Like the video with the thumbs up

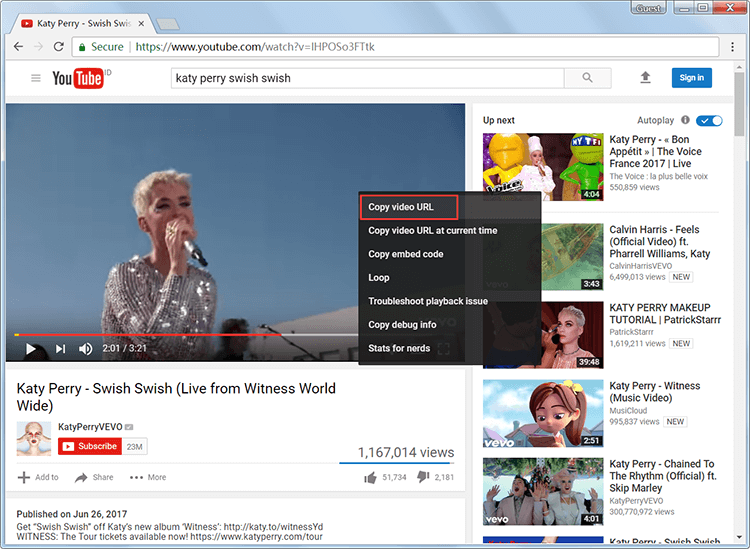pyautogui.click(x=370, y=477)
